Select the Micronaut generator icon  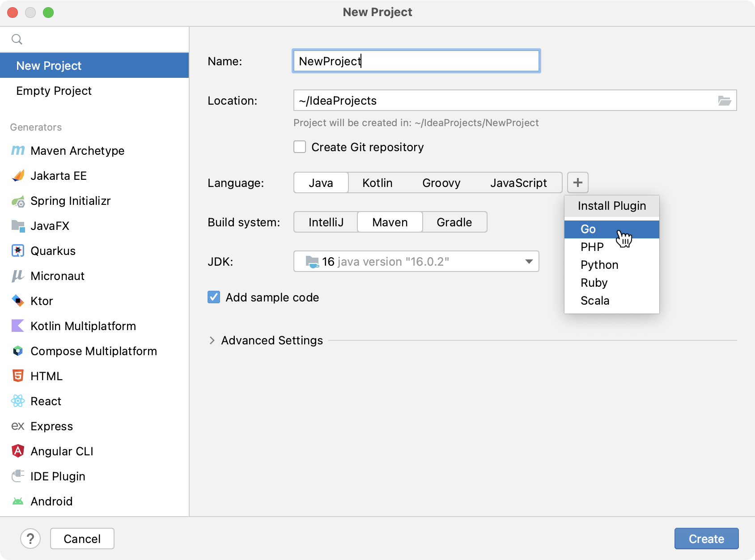coord(18,276)
